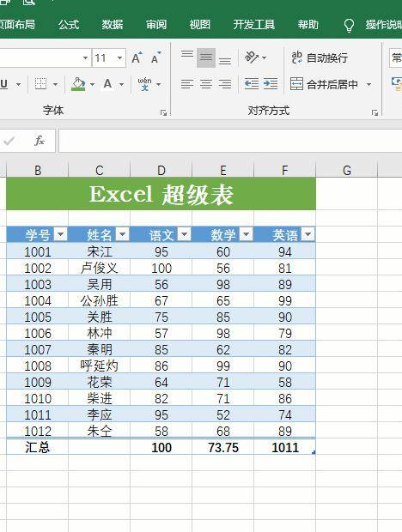Viewport: 402px width, 532px height.
Task: Apply Center horizontal alignment
Action: pyautogui.click(x=206, y=83)
